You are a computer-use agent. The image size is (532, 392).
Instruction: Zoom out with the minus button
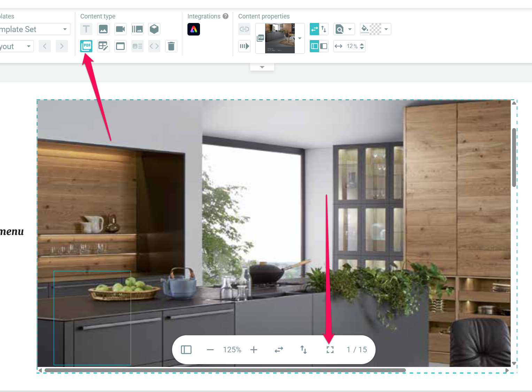pyautogui.click(x=210, y=350)
